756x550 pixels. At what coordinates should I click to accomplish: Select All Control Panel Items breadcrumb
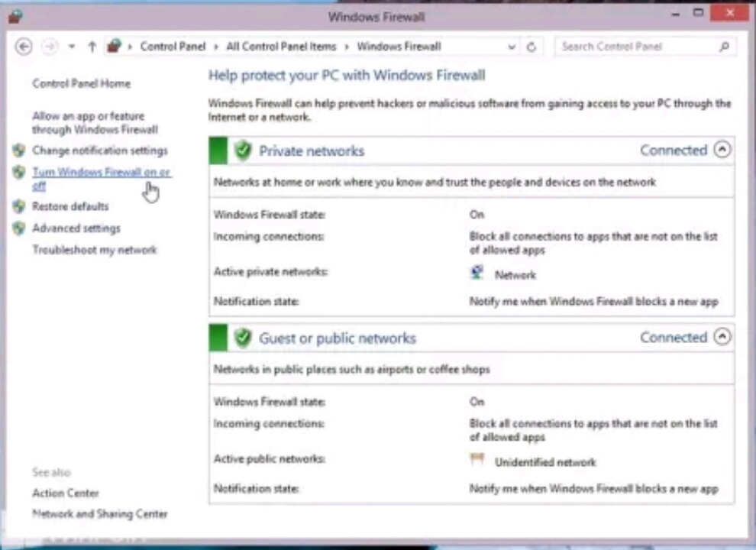click(x=281, y=47)
